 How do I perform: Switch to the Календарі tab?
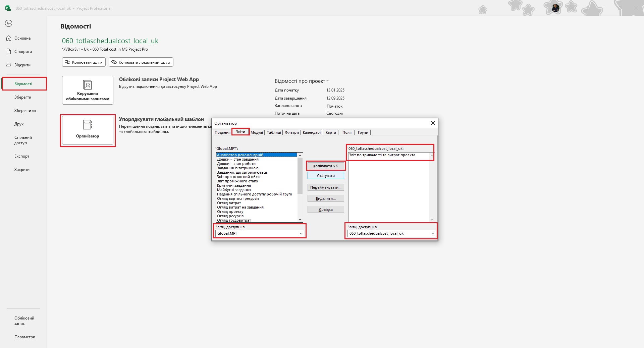point(312,132)
